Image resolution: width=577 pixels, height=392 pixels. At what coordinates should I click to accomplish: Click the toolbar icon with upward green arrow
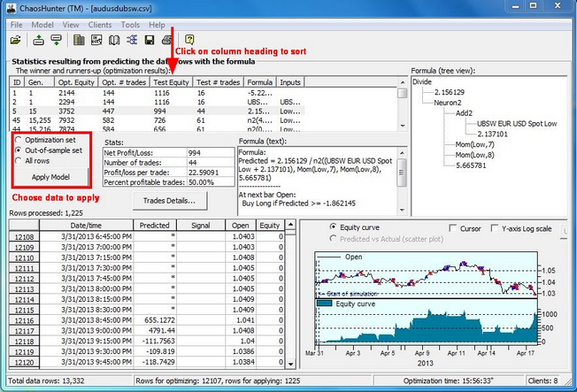click(x=38, y=40)
